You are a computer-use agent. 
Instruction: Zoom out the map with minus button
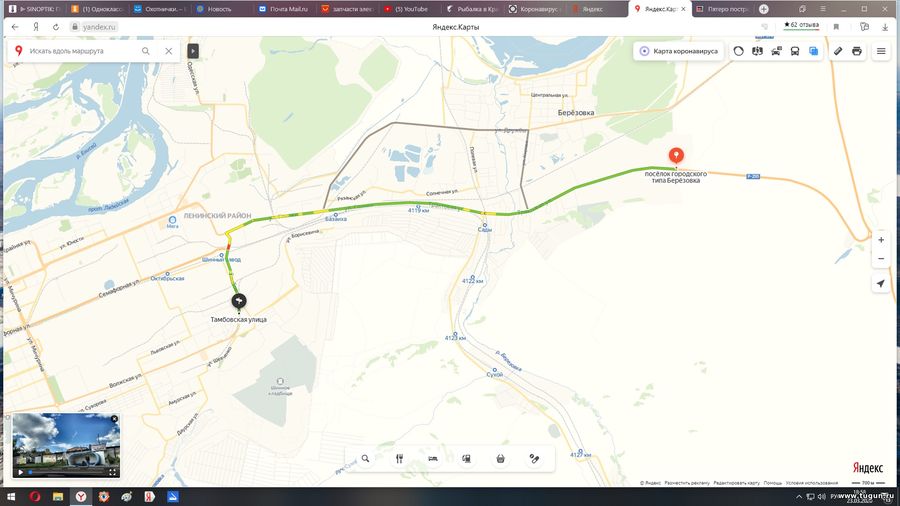(881, 259)
